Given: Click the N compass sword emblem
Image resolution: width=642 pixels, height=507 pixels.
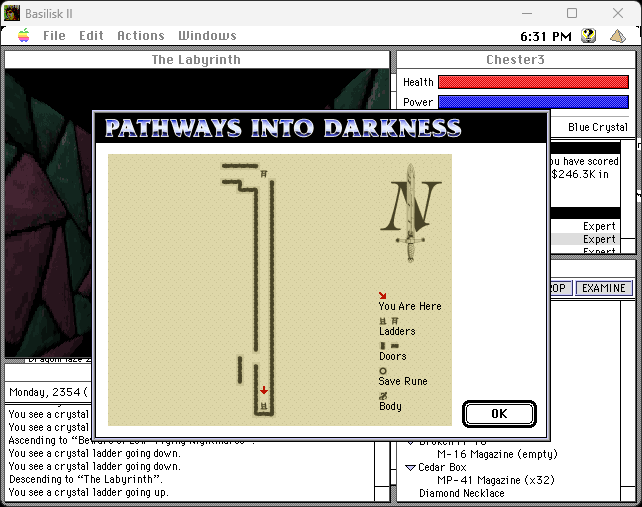Looking at the screenshot, I should (x=411, y=213).
